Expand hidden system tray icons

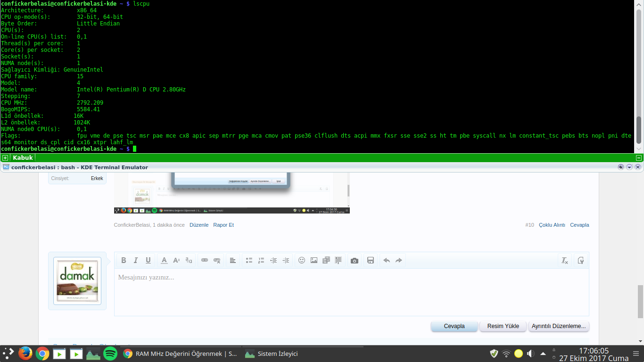click(x=543, y=354)
